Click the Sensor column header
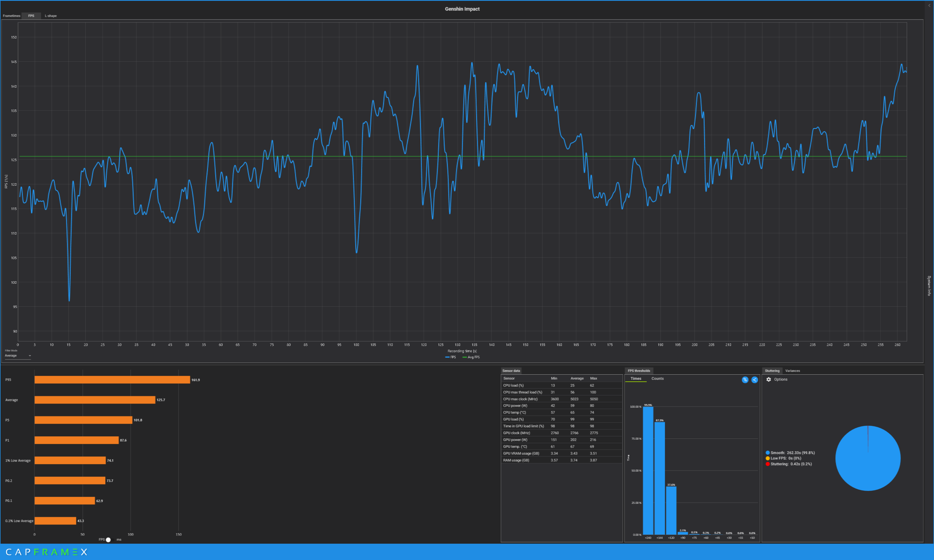Screen dimensions: 934x560 (x=509, y=378)
